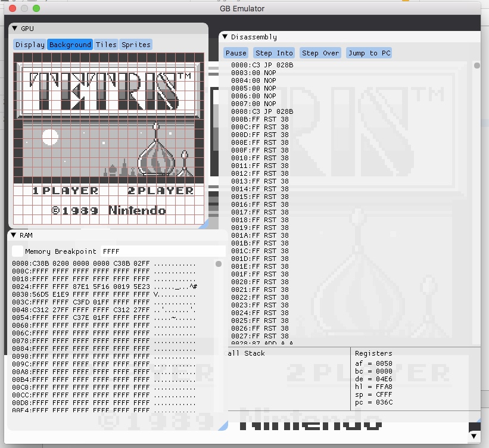The height and width of the screenshot is (448, 489).
Task: Select disassembly line 0008:C3 JP 028B
Action: pyautogui.click(x=262, y=111)
